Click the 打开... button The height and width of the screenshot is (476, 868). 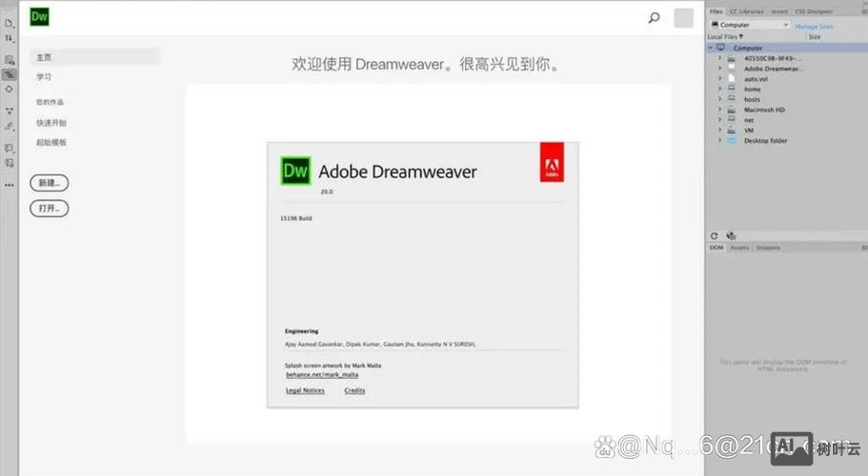pyautogui.click(x=50, y=208)
